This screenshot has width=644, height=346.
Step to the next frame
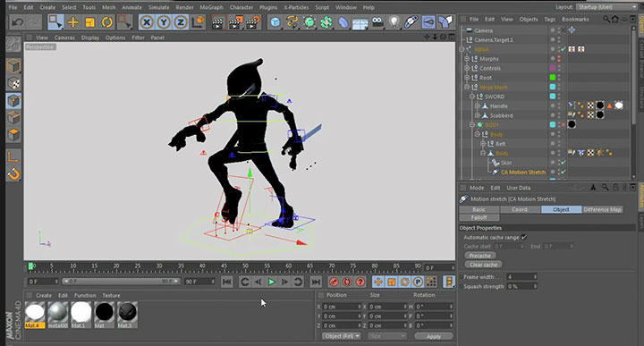(x=284, y=282)
